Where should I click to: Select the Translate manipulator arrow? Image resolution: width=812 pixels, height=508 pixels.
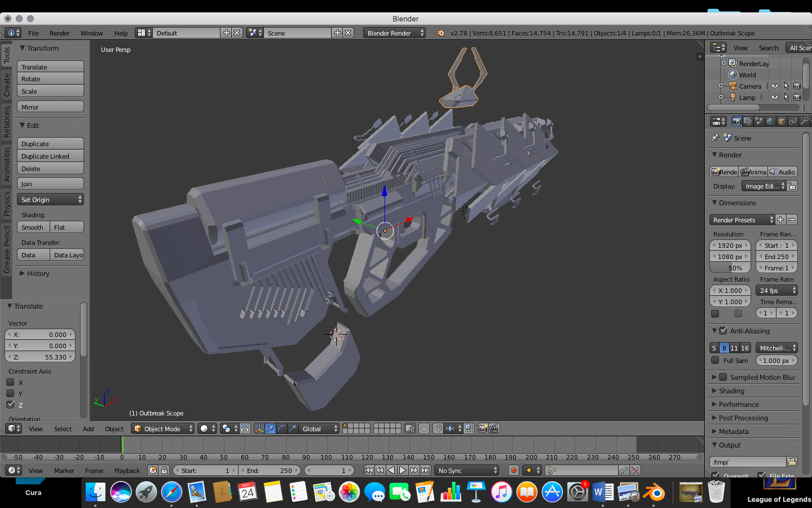270,428
